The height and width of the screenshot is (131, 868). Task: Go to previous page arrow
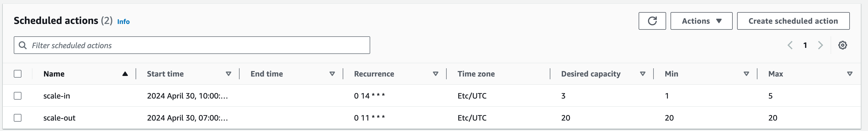790,45
